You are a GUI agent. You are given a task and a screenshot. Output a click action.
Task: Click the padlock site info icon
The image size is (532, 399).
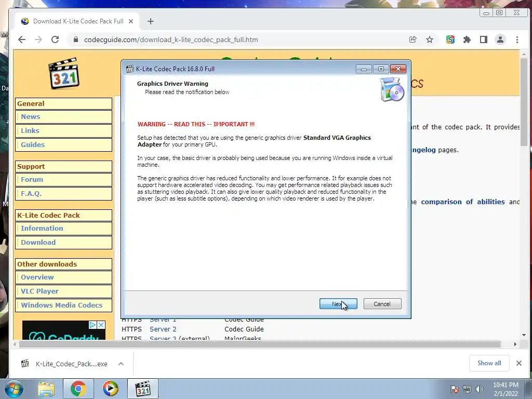point(76,39)
